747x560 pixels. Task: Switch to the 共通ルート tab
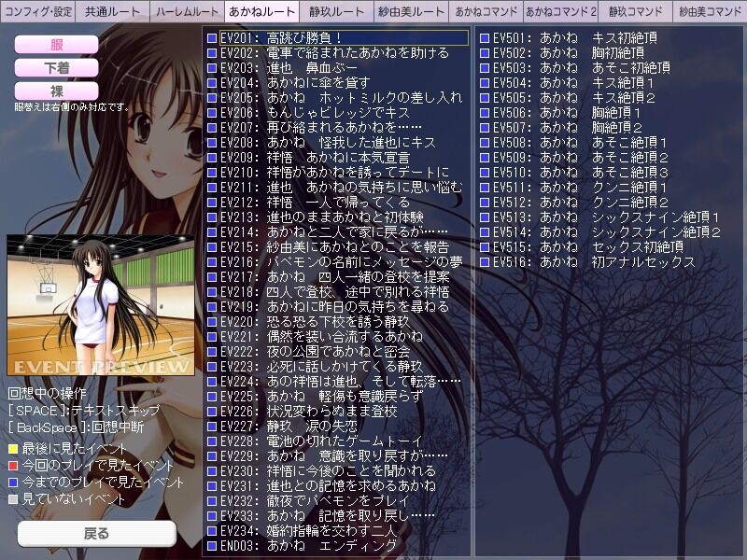[x=113, y=11]
